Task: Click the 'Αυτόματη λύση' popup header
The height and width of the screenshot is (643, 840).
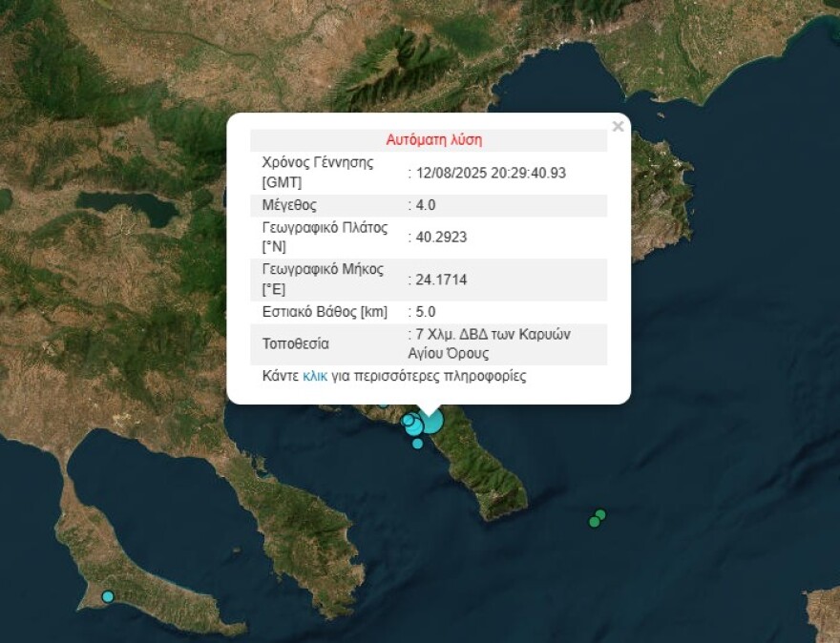Action: (x=434, y=140)
